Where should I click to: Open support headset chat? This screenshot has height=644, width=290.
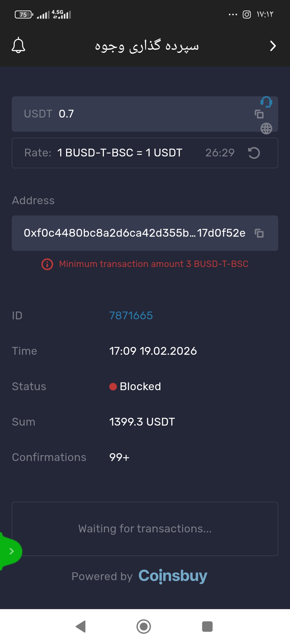[x=266, y=102]
